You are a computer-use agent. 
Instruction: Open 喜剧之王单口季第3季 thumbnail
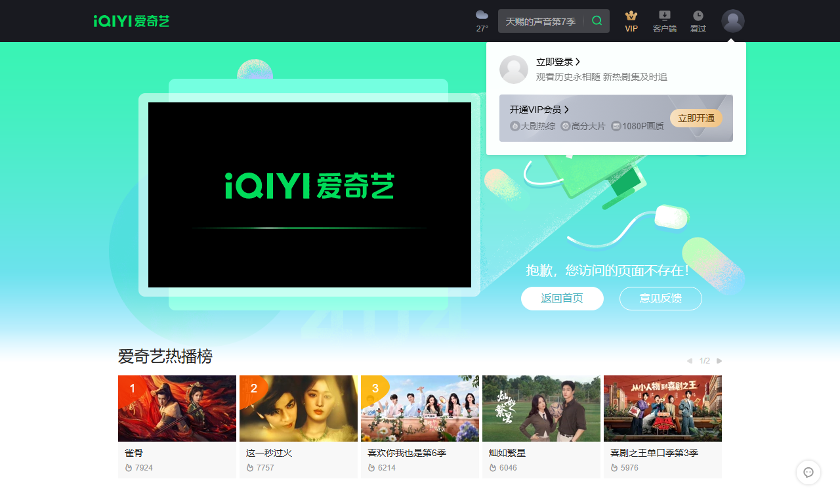point(663,408)
